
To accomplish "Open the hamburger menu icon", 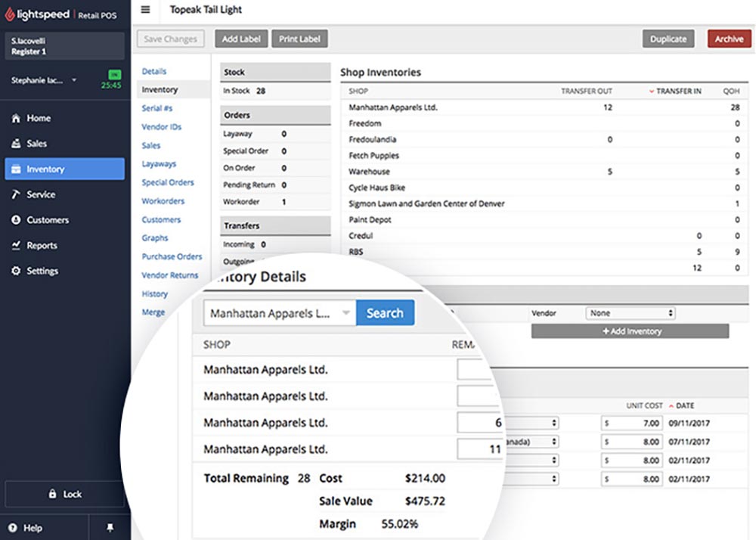I will coord(145,9).
